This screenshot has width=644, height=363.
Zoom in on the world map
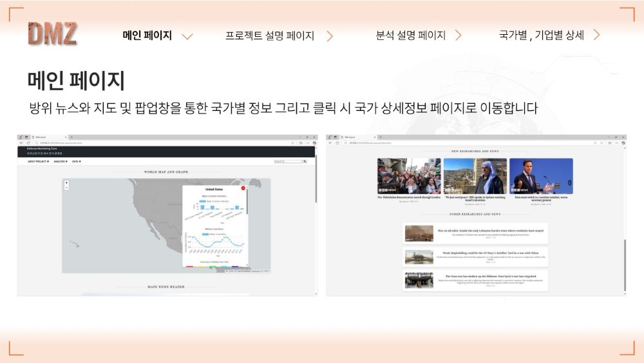click(66, 182)
